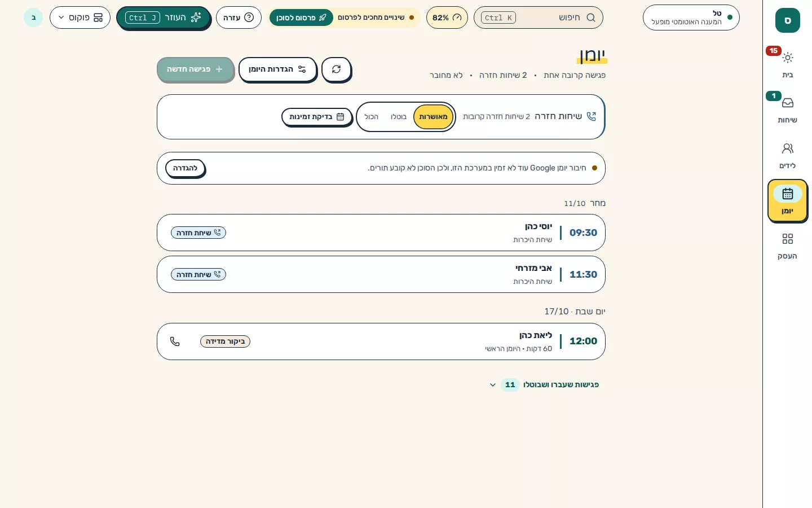Select the בוטלו filter

(399, 117)
